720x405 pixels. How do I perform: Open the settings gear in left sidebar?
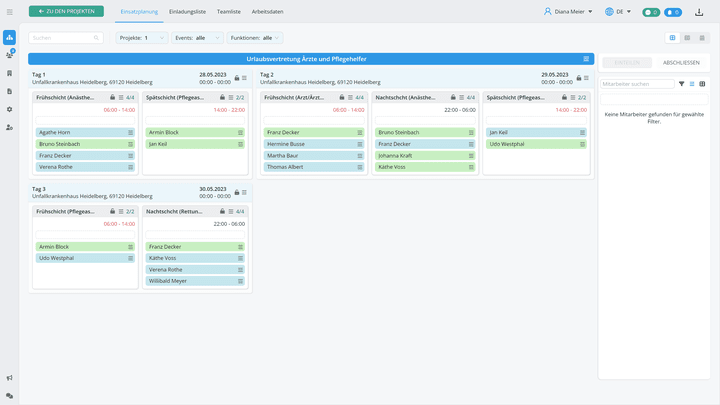[x=9, y=109]
